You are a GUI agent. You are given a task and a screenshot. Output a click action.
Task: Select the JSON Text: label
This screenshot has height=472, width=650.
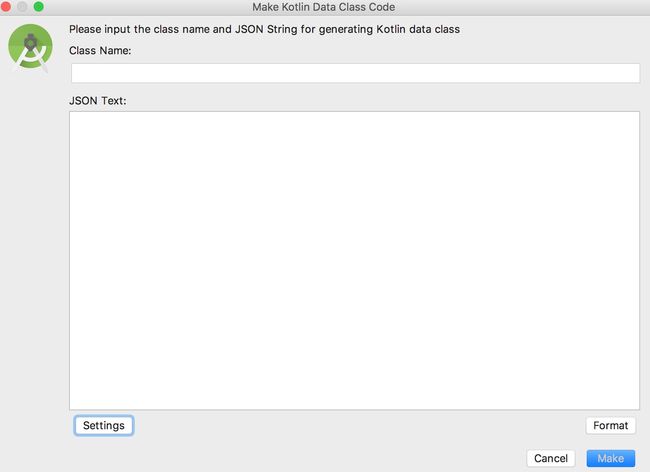(x=97, y=101)
